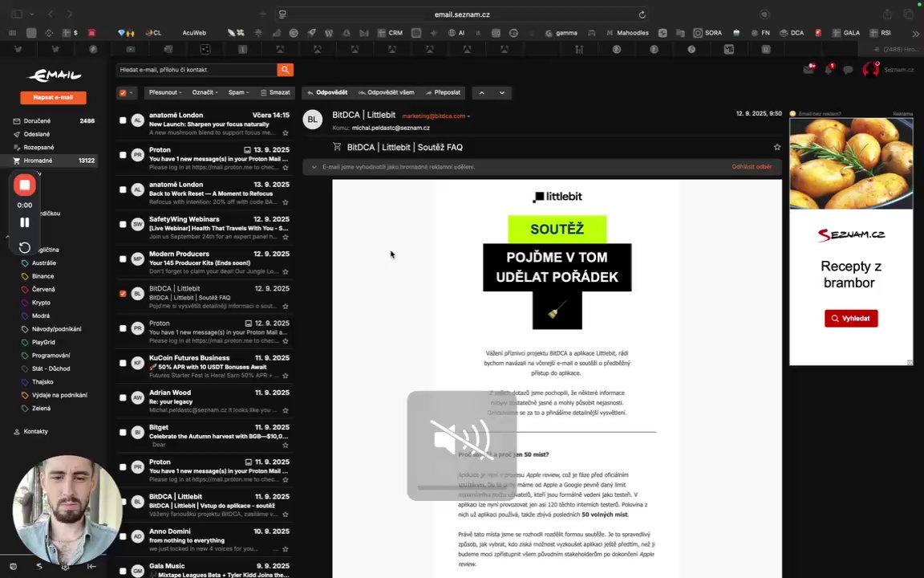Stop the screen recording with red button
The image size is (924, 578).
point(25,185)
